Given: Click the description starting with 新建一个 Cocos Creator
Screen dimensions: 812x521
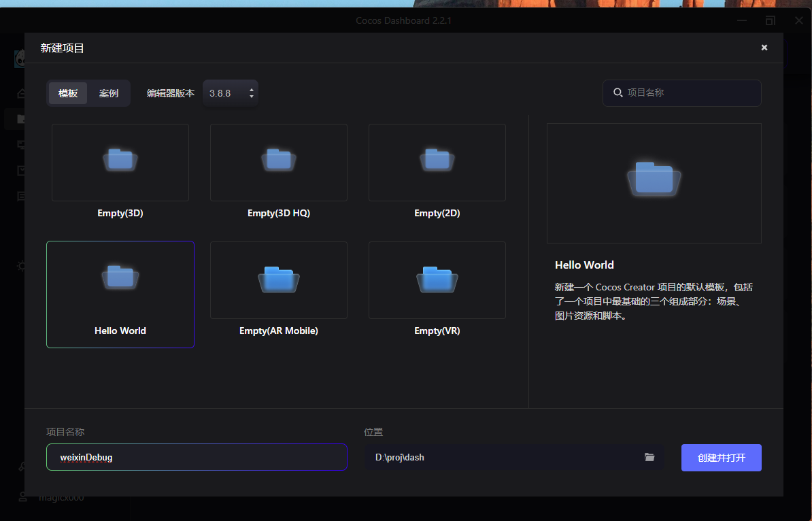Looking at the screenshot, I should pyautogui.click(x=654, y=301).
